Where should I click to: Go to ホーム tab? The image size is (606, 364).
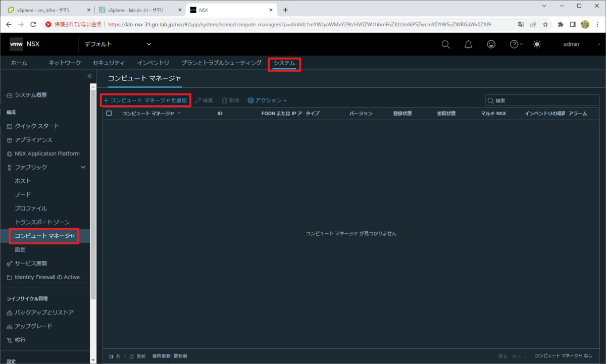19,63
